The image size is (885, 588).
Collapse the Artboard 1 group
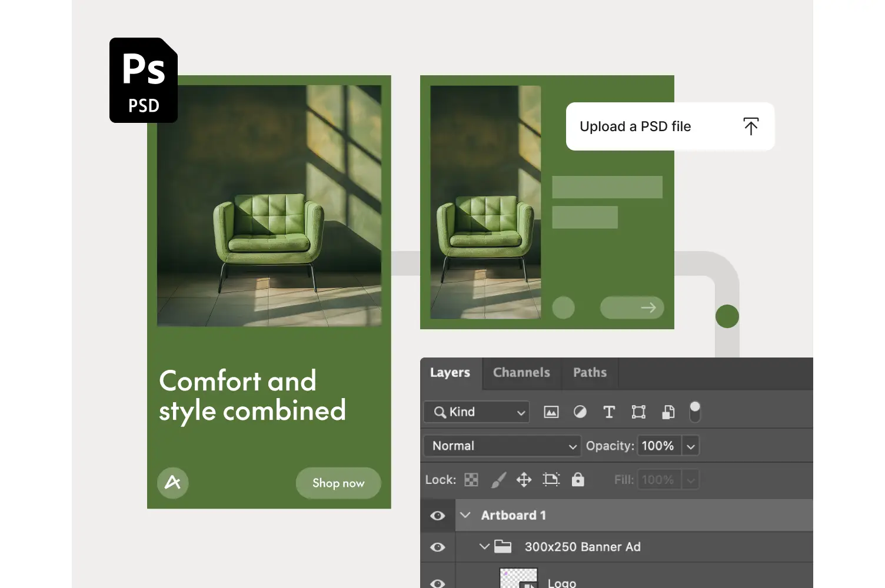click(x=465, y=515)
